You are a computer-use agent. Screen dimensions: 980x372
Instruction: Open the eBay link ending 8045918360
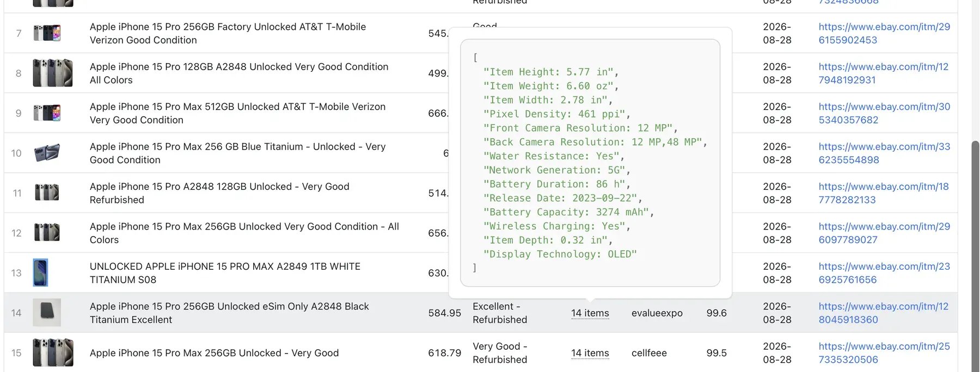click(884, 313)
